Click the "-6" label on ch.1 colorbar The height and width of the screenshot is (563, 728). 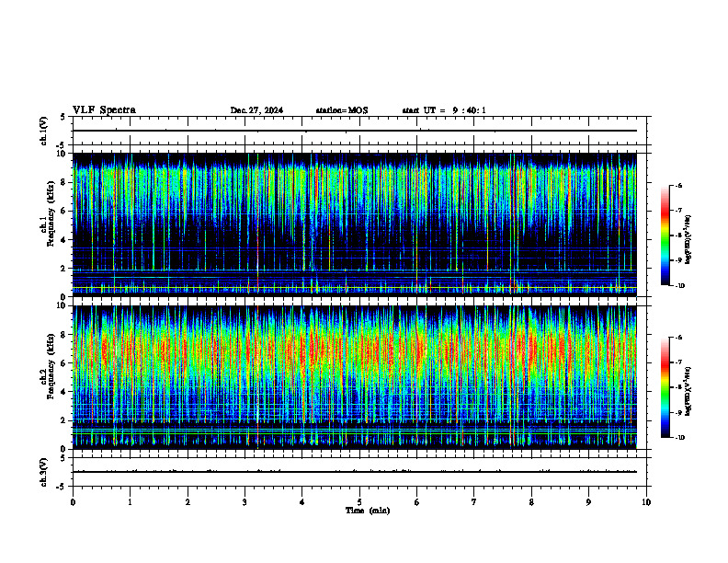678,185
